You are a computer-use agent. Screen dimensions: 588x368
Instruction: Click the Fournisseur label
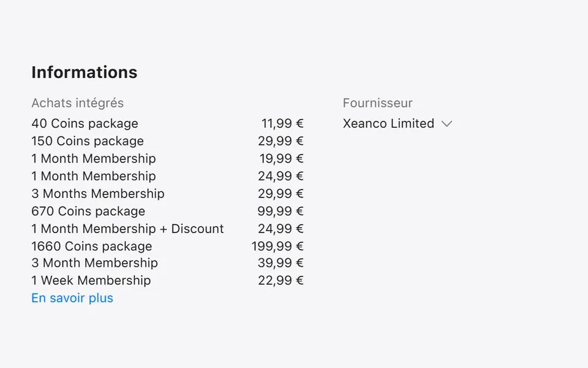[x=378, y=103]
